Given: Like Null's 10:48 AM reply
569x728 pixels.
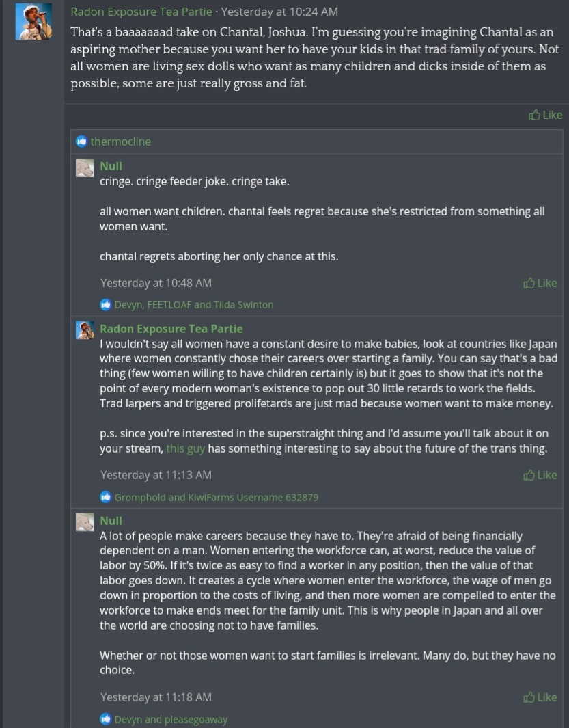Looking at the screenshot, I should tap(540, 283).
